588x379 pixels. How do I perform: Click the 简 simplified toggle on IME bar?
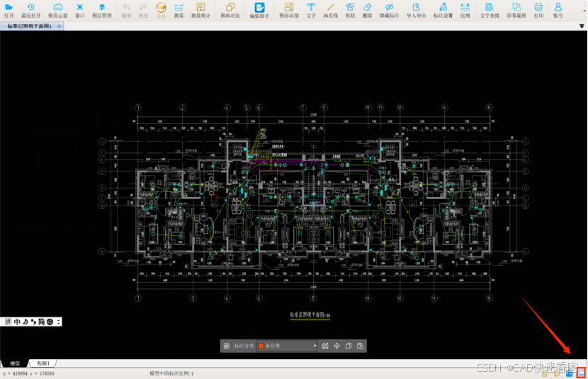[41, 322]
